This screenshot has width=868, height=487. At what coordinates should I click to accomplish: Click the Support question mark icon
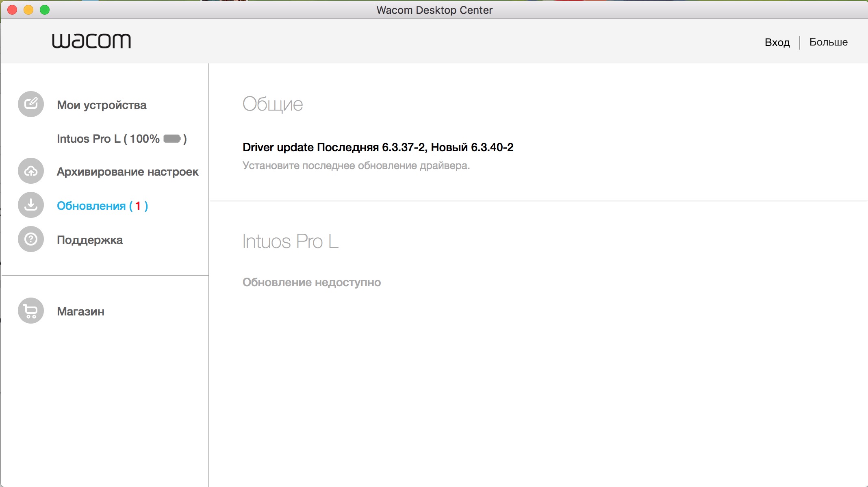point(31,239)
